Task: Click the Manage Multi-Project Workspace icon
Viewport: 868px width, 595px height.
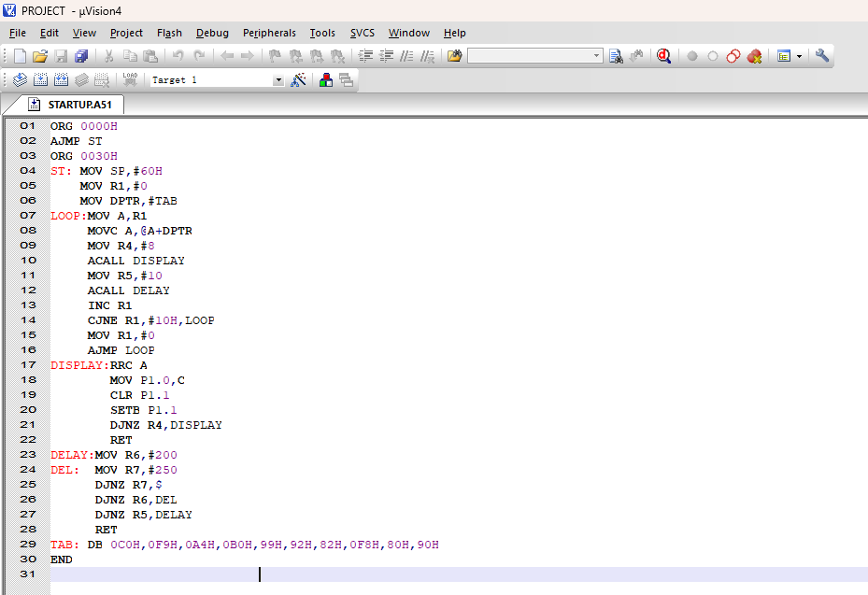Action: click(x=347, y=80)
